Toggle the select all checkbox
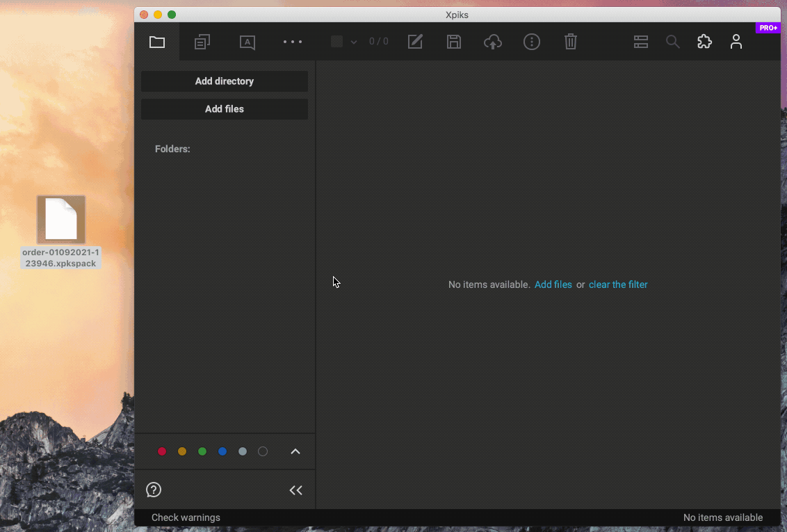The image size is (787, 532). coord(337,42)
